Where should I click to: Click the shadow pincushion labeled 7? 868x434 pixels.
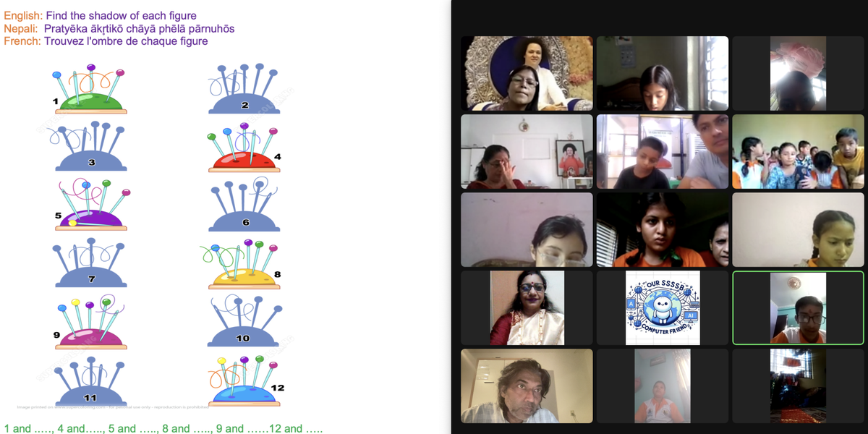[x=90, y=265]
